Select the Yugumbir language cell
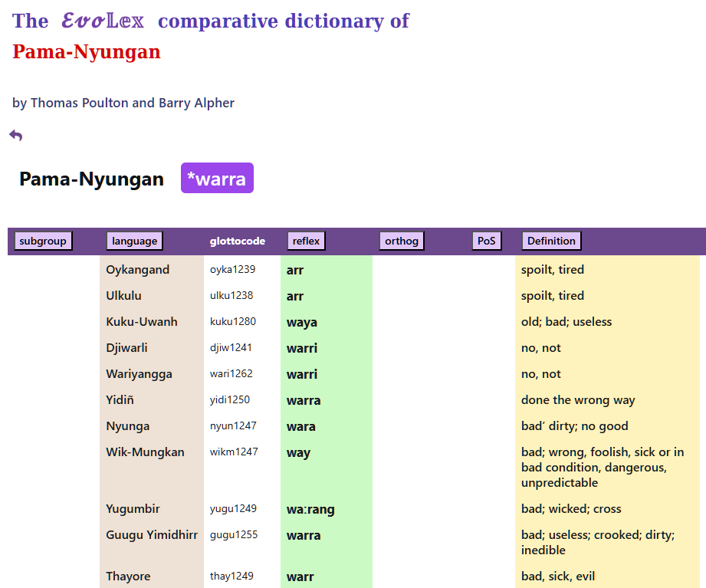The width and height of the screenshot is (706, 588). point(133,509)
